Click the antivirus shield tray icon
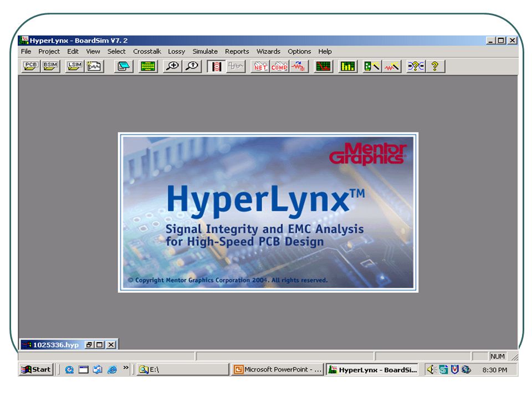532x399 pixels. (455, 370)
